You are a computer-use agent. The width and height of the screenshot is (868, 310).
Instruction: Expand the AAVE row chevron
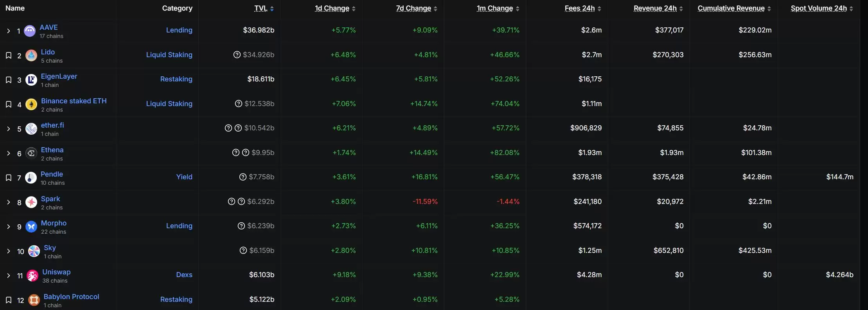point(8,31)
